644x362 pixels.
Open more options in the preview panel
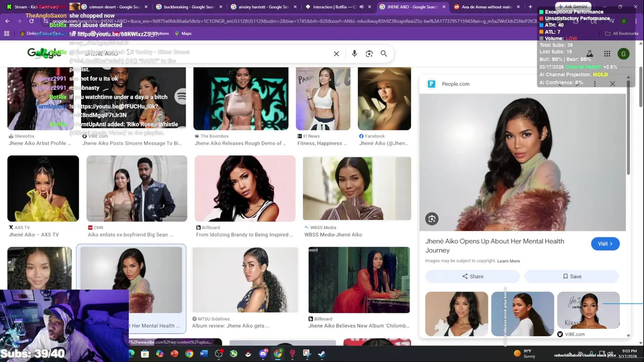tap(595, 84)
